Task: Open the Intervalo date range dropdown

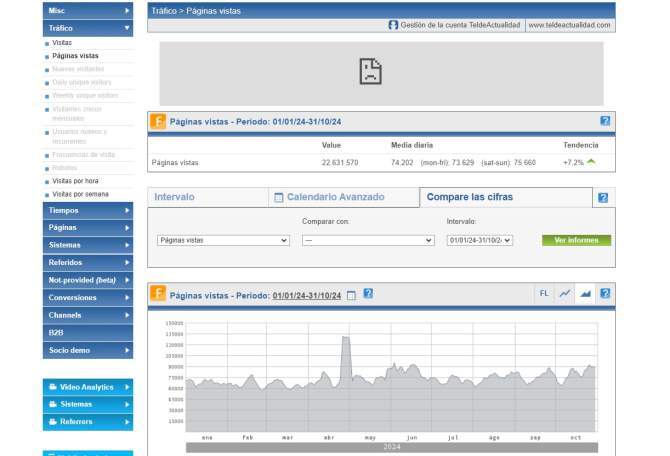Action: pos(480,240)
